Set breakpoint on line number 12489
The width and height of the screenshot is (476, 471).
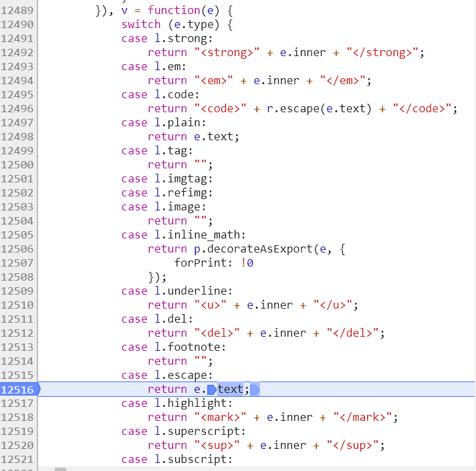click(x=17, y=10)
